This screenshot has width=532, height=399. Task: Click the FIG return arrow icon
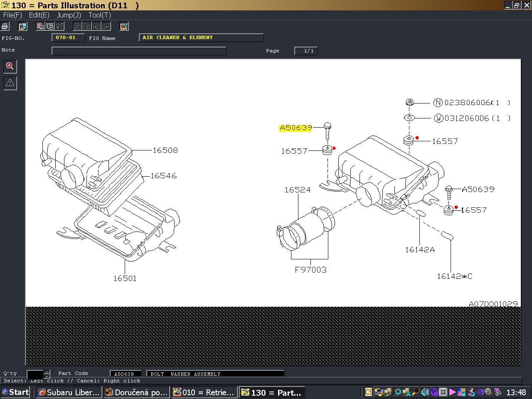click(x=50, y=26)
